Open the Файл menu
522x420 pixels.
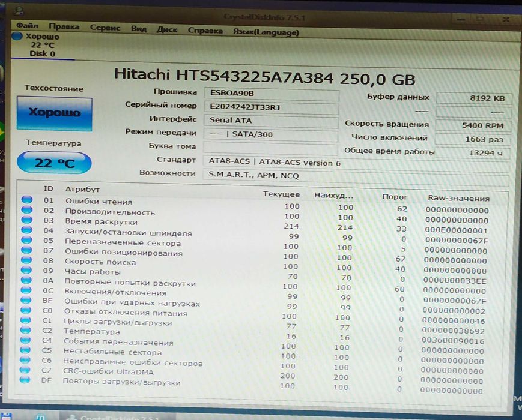click(27, 26)
